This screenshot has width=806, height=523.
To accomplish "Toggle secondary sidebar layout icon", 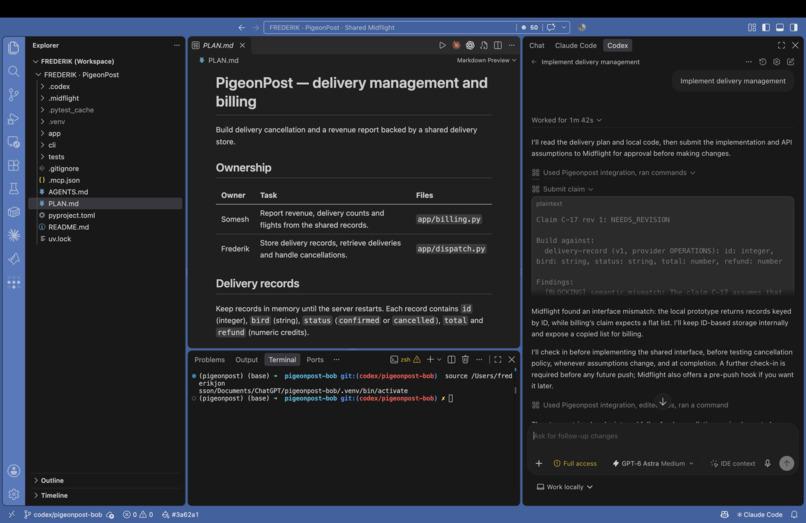I will click(x=794, y=27).
